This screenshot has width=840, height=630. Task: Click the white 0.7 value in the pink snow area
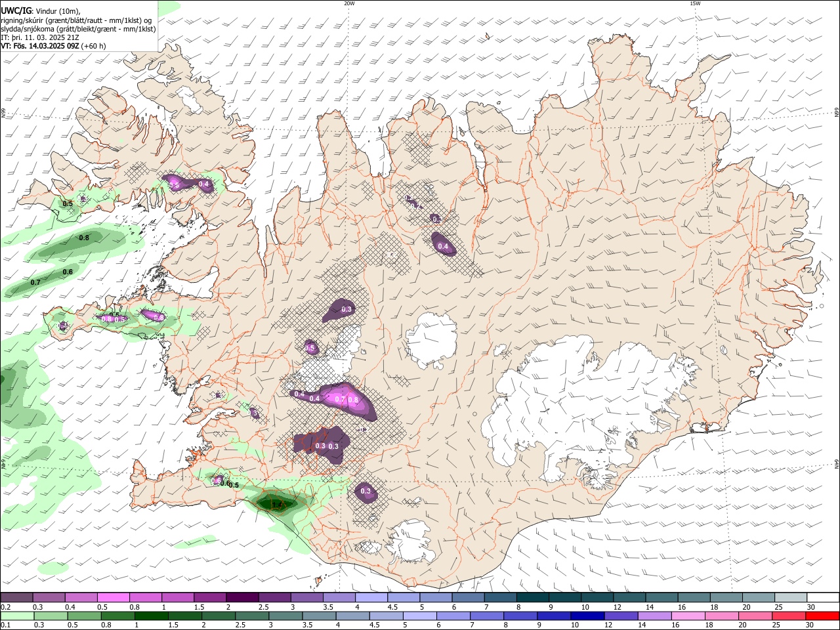[340, 399]
